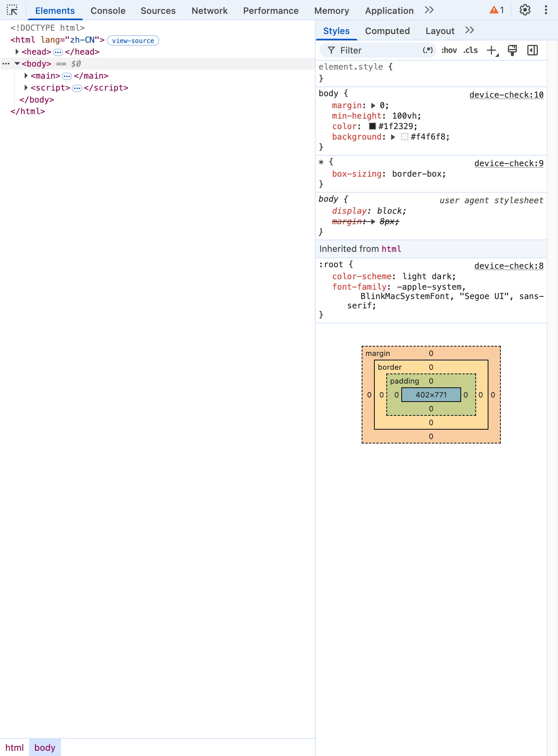Screen dimensions: 558x756
Task: Expand the script node triangle
Action: [26, 88]
